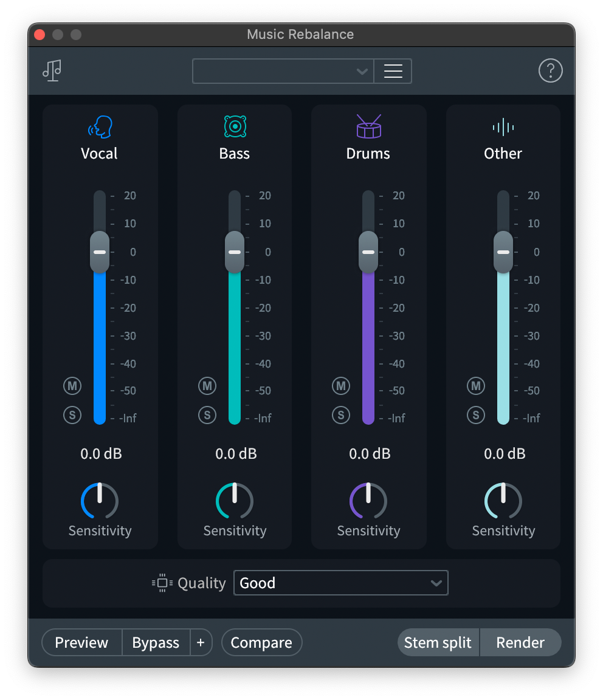This screenshot has height=700, width=603.
Task: Click the CPU chip icon beside Quality
Action: (x=160, y=582)
